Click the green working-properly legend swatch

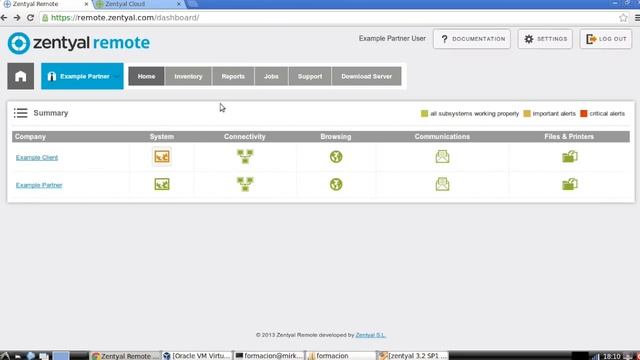[x=424, y=113]
